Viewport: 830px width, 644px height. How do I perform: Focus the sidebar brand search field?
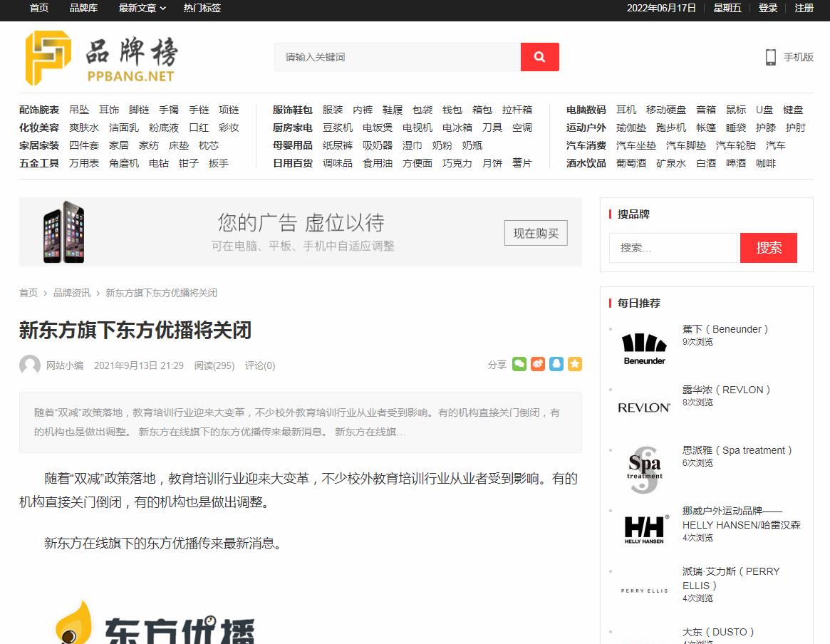[673, 248]
